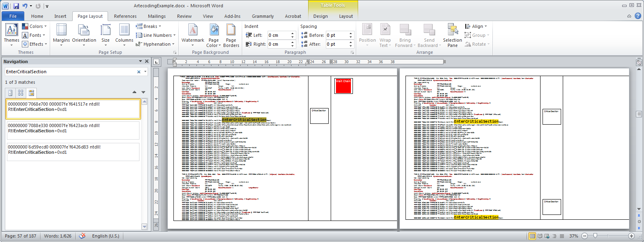Viewport: 644px width, 242px height.
Task: Open page Size options
Action: coord(106,34)
